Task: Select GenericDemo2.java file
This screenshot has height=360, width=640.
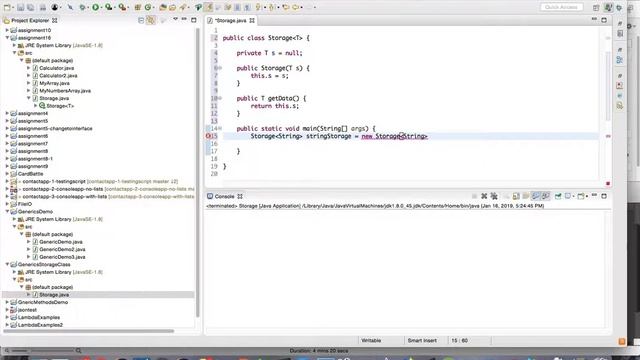Action: pos(62,249)
